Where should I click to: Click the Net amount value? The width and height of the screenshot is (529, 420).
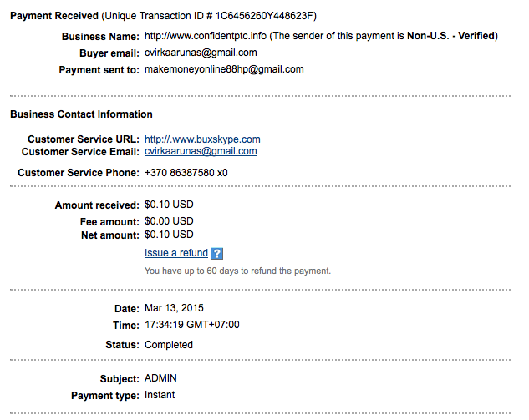click(x=169, y=235)
